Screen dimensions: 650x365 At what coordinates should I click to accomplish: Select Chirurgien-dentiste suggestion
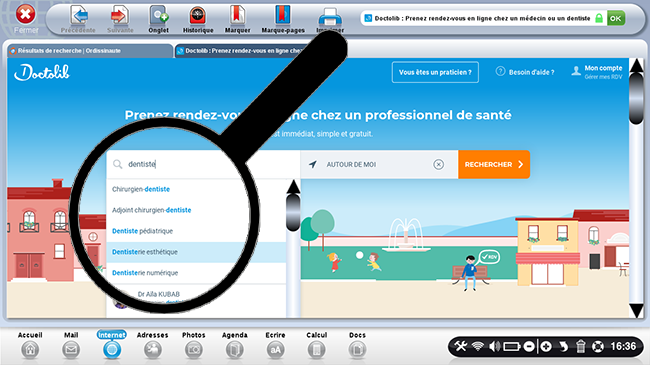coord(196,189)
